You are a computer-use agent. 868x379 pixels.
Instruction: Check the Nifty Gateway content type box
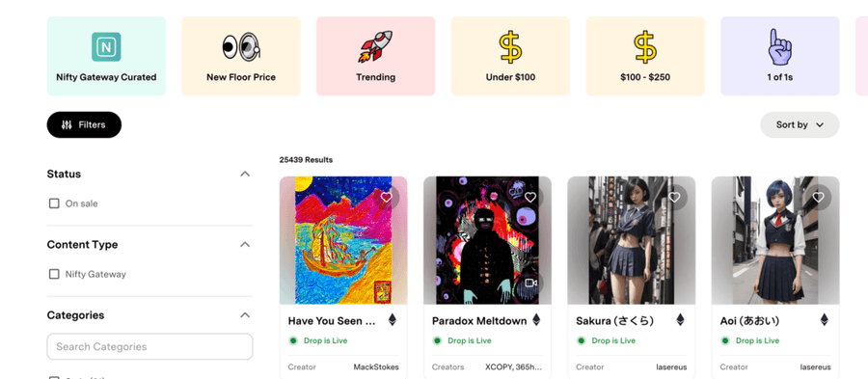point(54,275)
